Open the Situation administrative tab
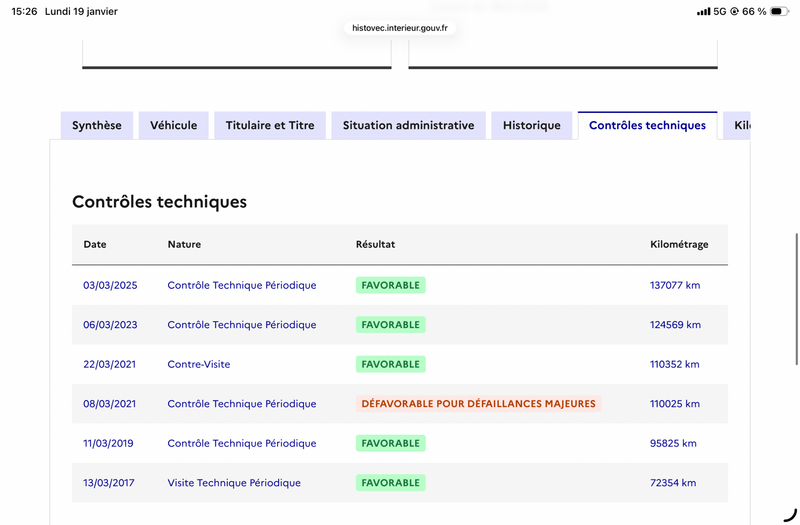The height and width of the screenshot is (525, 800). [408, 125]
